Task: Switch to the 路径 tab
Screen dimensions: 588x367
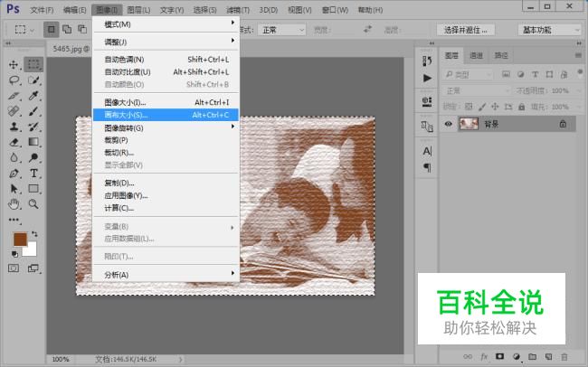Action: pyautogui.click(x=501, y=55)
